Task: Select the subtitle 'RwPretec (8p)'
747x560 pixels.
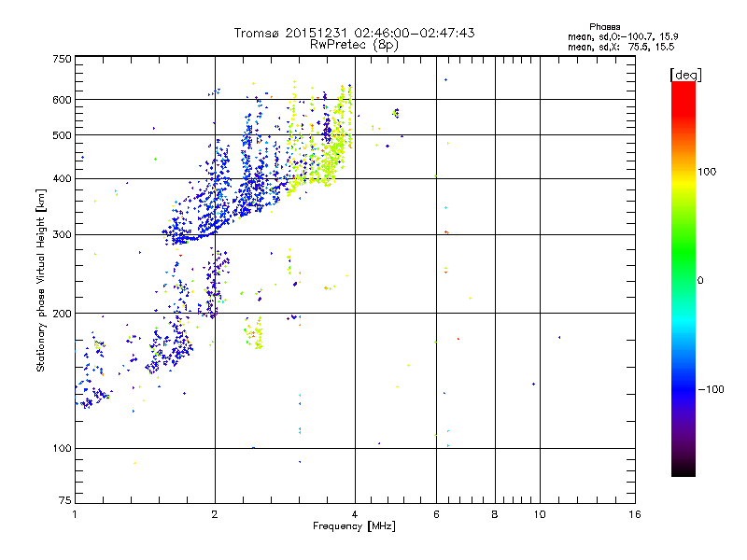Action: pyautogui.click(x=354, y=45)
